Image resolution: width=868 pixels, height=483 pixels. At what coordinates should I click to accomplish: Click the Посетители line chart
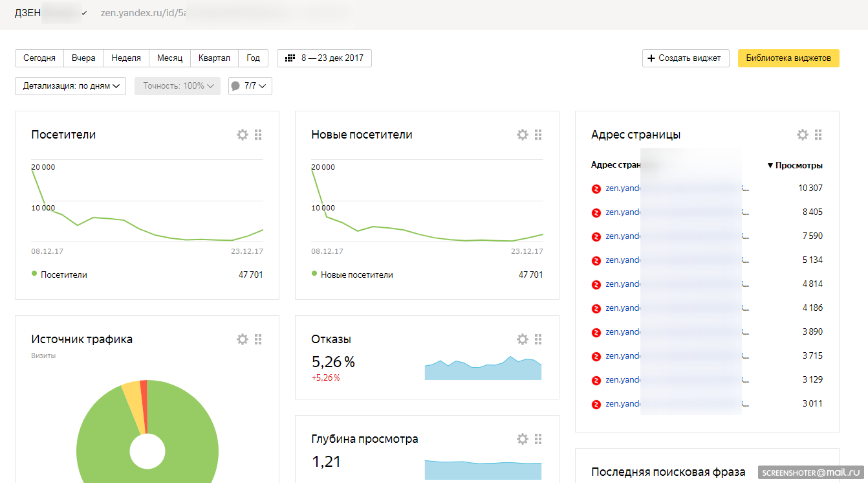pyautogui.click(x=147, y=202)
